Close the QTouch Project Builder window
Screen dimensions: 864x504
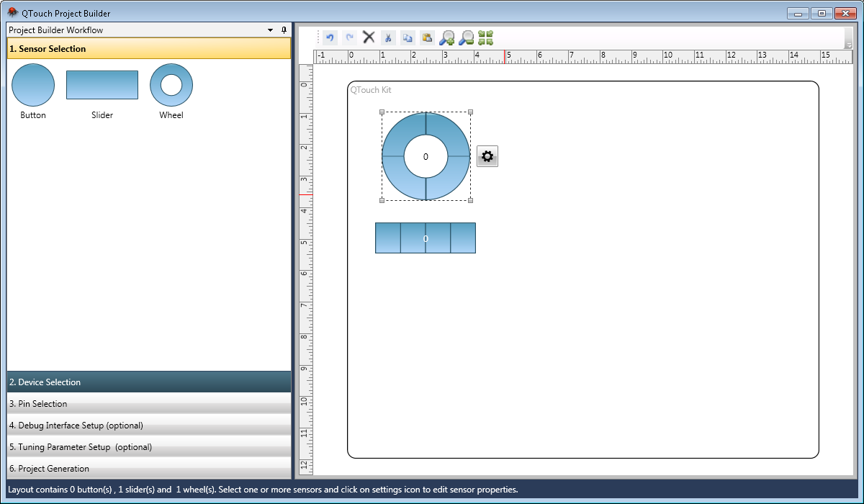(845, 13)
